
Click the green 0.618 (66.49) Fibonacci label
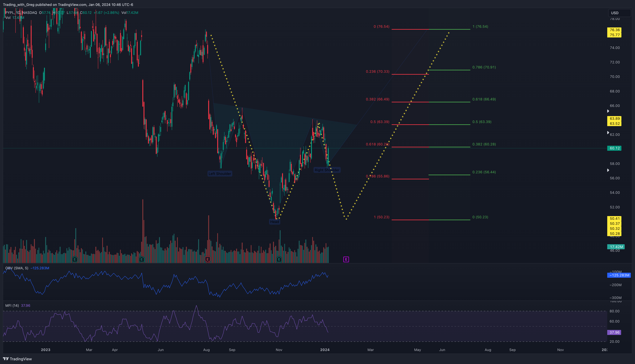pyautogui.click(x=484, y=99)
